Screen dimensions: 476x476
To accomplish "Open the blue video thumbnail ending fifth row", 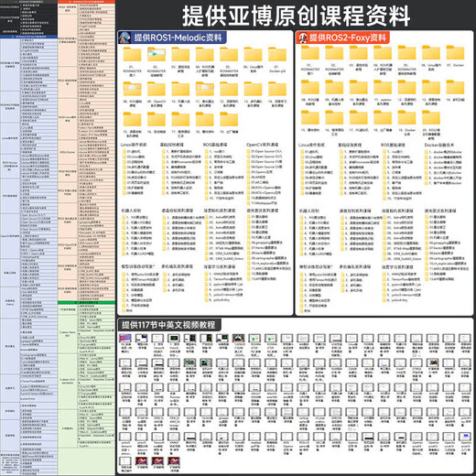I will pyautogui.click(x=466, y=436).
